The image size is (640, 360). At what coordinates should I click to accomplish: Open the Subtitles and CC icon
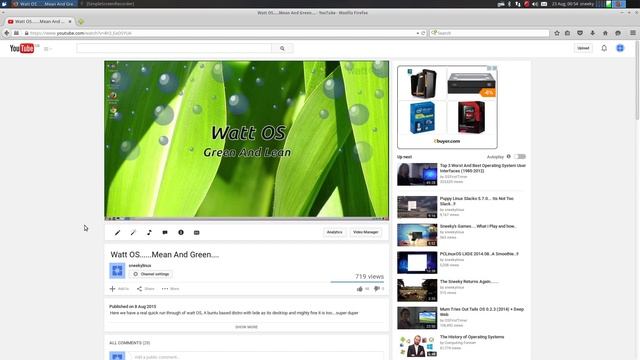click(197, 233)
